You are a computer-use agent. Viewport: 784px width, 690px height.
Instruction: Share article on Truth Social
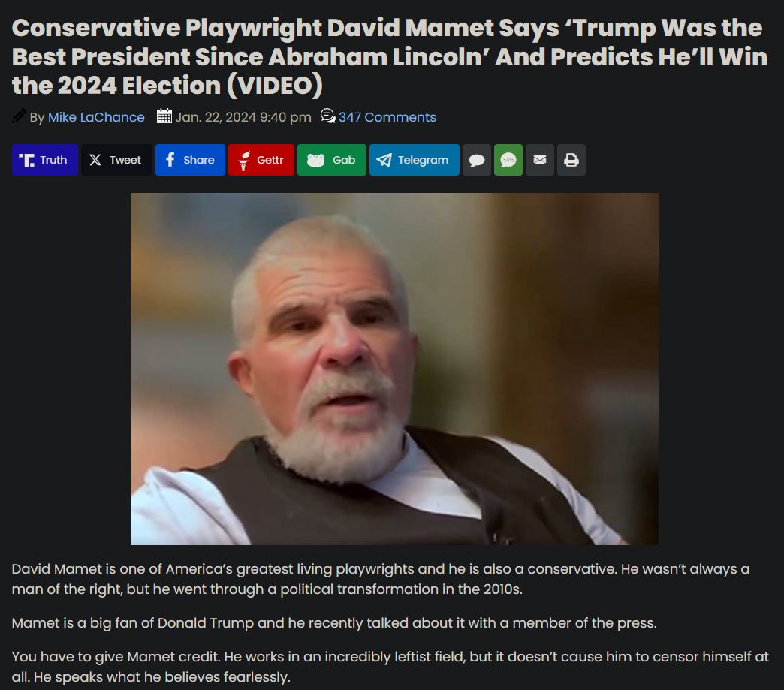point(45,160)
